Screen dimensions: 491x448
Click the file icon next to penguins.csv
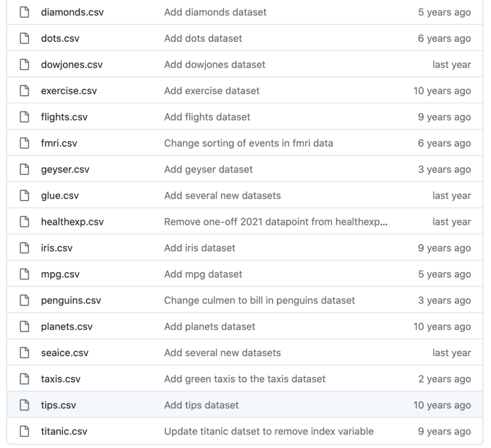[x=23, y=301]
